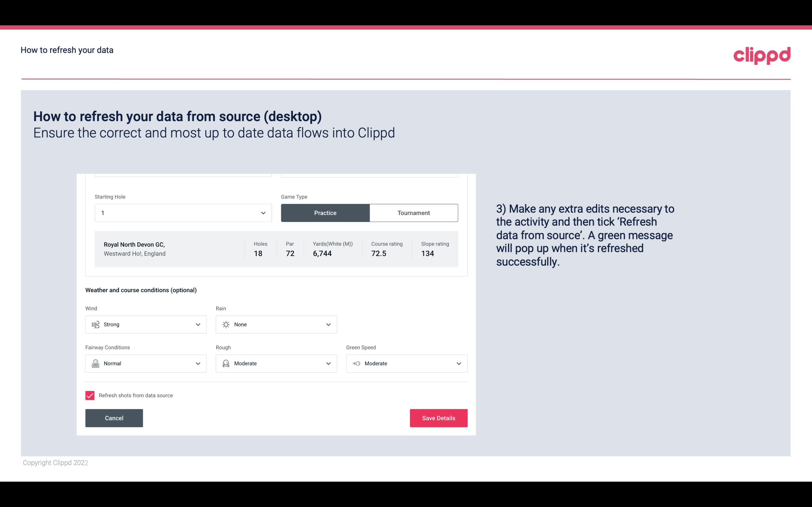
Task: Select the Practice game type toggle
Action: (325, 212)
